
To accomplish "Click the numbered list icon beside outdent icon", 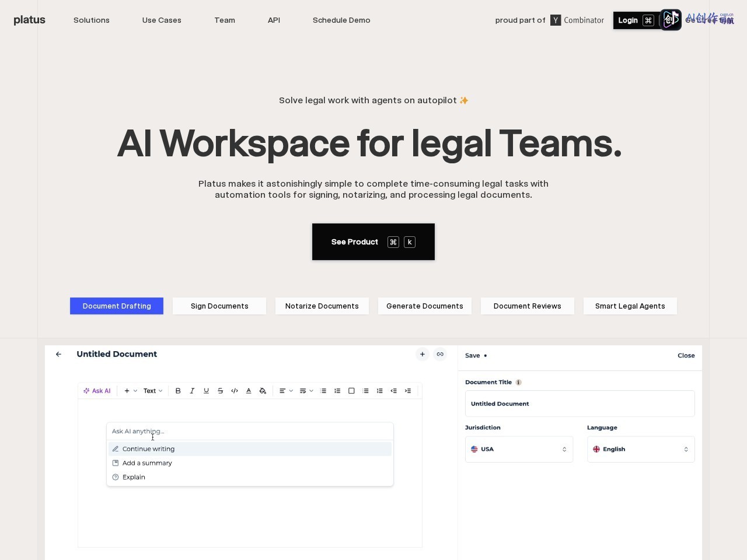I will point(380,391).
